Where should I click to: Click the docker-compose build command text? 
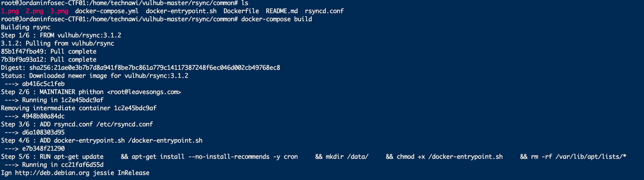276,19
